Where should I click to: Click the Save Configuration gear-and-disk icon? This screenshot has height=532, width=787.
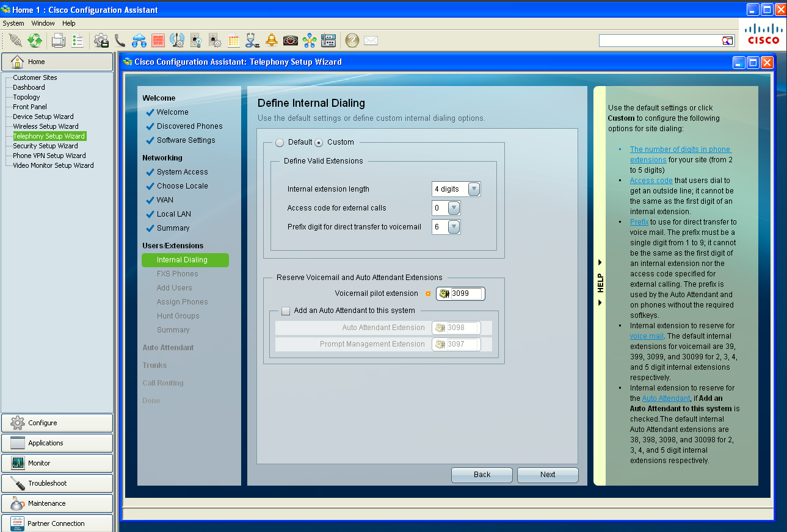tap(101, 41)
